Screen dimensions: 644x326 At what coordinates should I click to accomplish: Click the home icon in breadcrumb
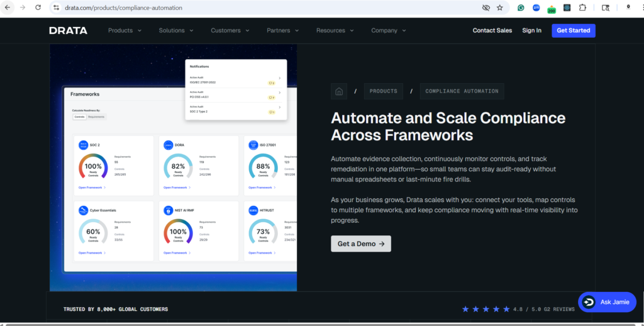[x=339, y=91]
